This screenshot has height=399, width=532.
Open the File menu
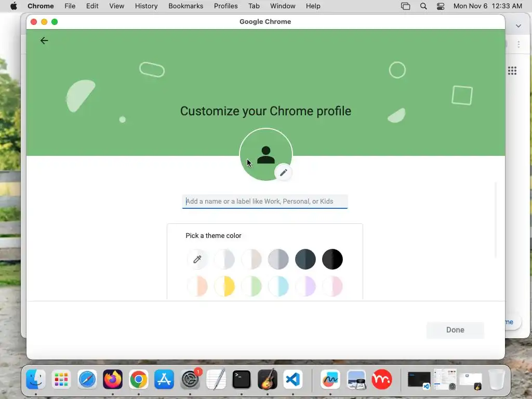(x=70, y=6)
